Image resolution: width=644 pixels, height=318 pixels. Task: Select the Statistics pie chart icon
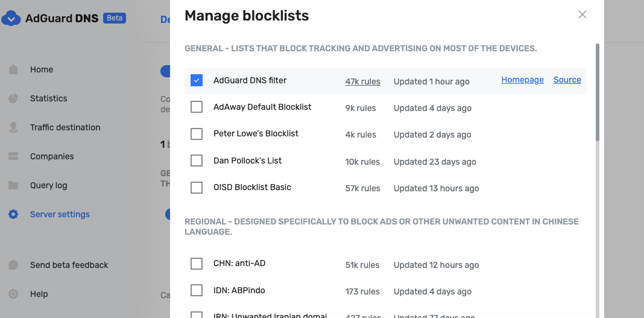[x=13, y=98]
